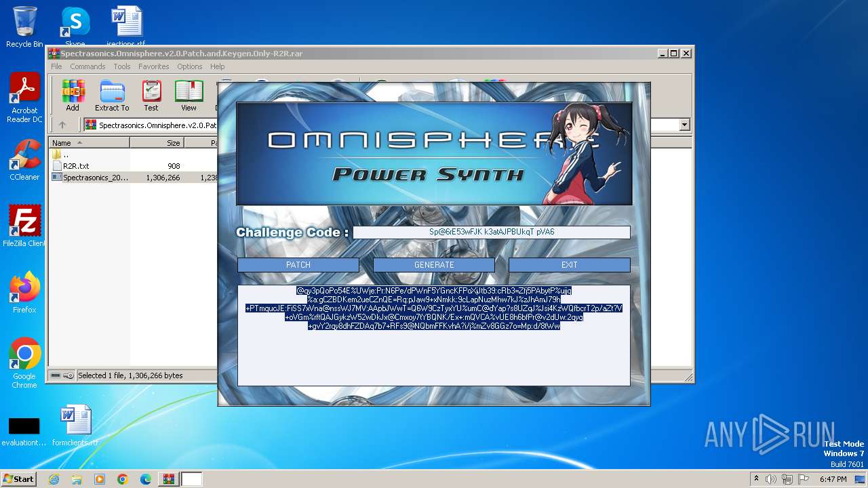This screenshot has height=488, width=868.
Task: Go up one folder with the arrow
Action: (x=62, y=125)
